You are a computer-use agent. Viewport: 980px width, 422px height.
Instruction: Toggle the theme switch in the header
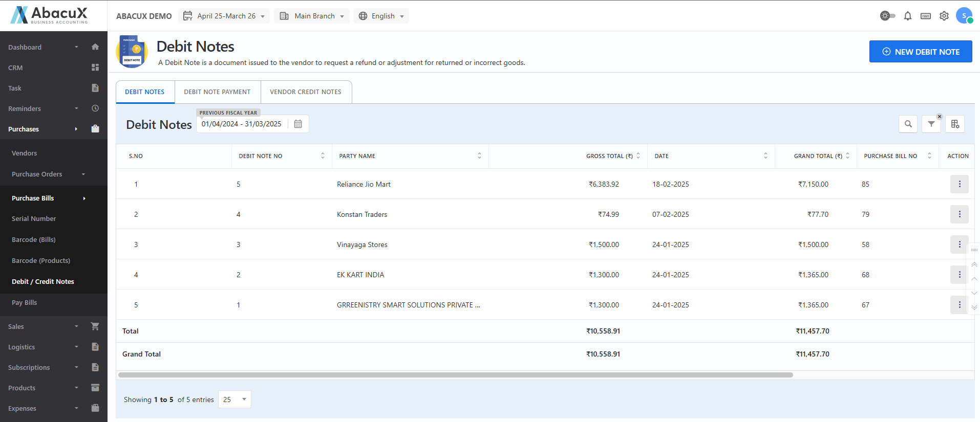pyautogui.click(x=887, y=16)
